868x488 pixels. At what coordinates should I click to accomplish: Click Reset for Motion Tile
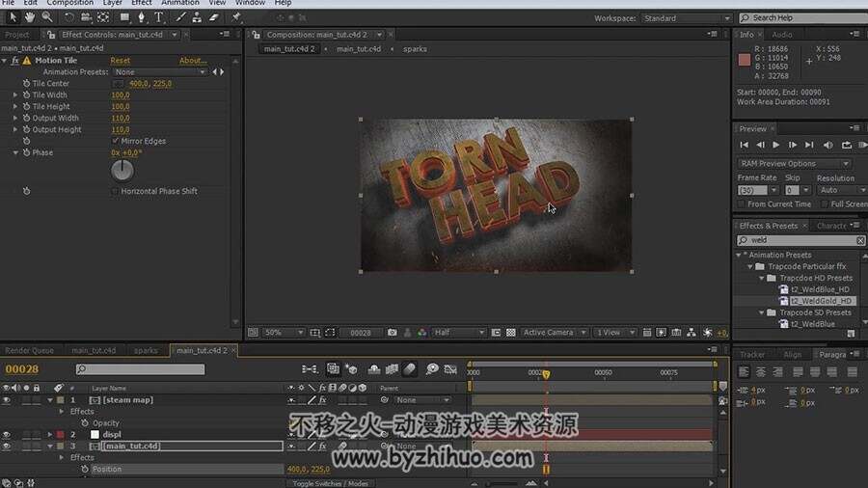(x=120, y=61)
